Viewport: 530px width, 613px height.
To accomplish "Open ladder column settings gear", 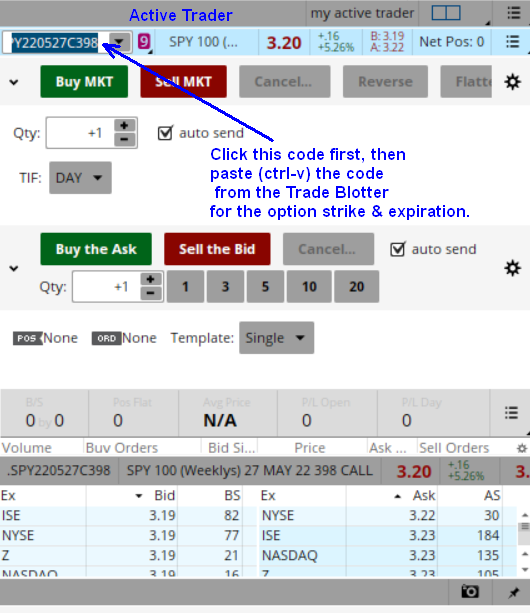I will coord(522,448).
